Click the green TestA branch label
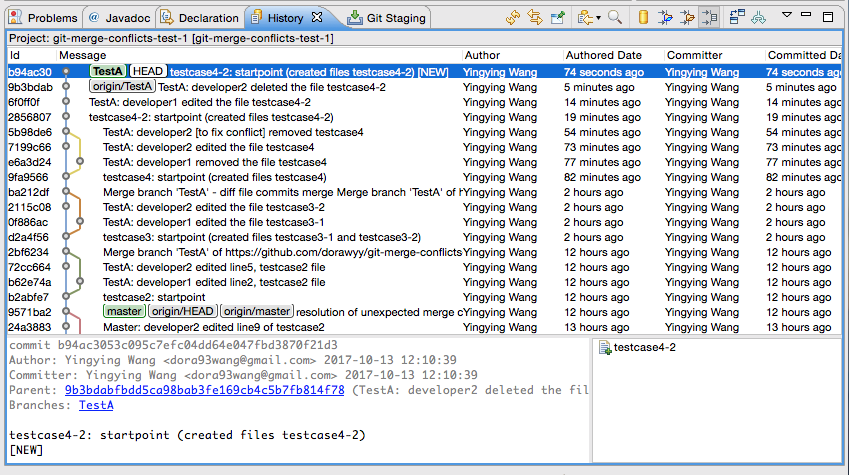 point(107,71)
